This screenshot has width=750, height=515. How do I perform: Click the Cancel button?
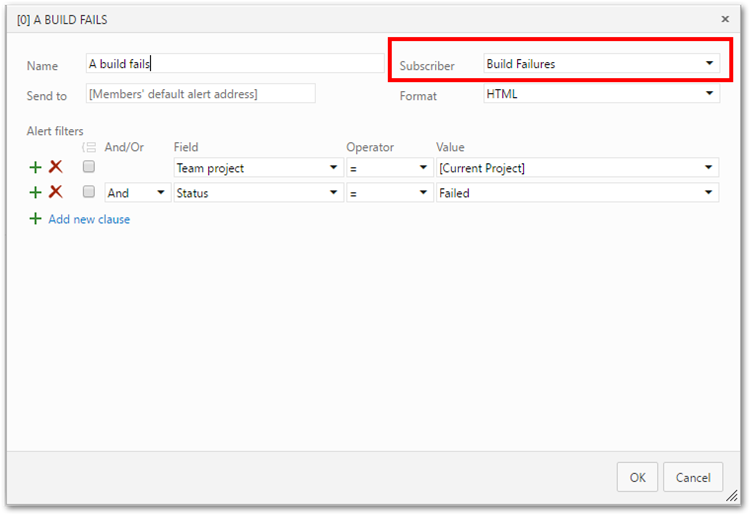[693, 477]
